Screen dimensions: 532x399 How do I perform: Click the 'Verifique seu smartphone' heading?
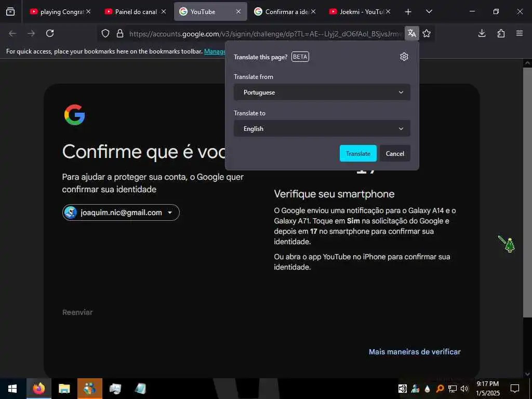point(334,194)
